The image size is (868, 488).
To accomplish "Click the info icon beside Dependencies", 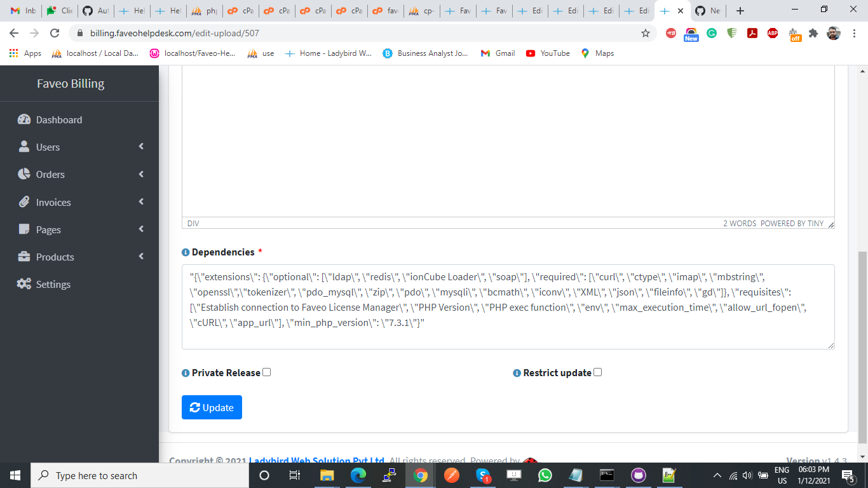I will [185, 252].
